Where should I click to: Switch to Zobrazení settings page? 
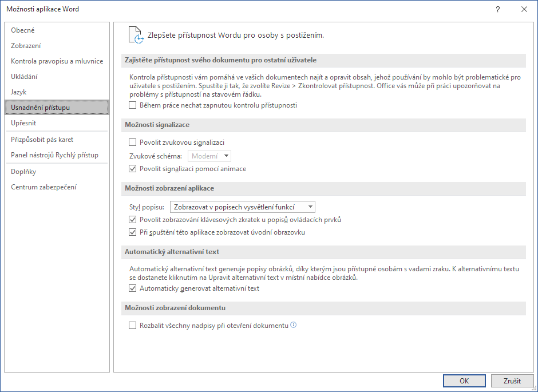click(x=26, y=46)
